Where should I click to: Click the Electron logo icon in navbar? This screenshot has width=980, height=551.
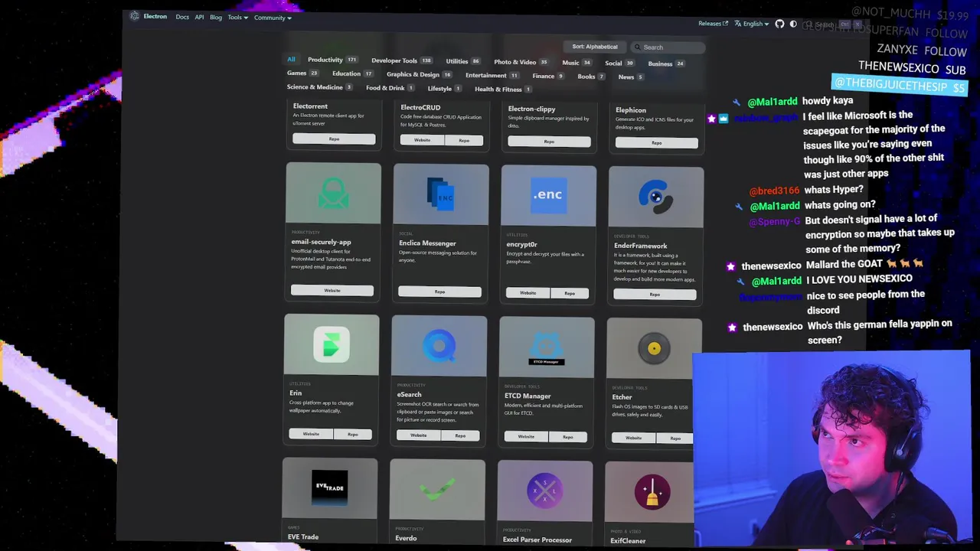pyautogui.click(x=135, y=16)
